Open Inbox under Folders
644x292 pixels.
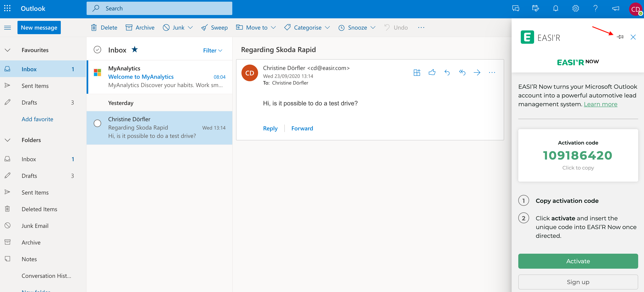click(x=43, y=159)
